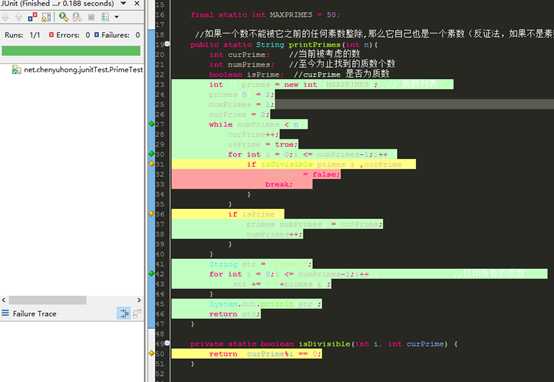Toggle Show Failures Only in JUnit toolbar

(33, 17)
